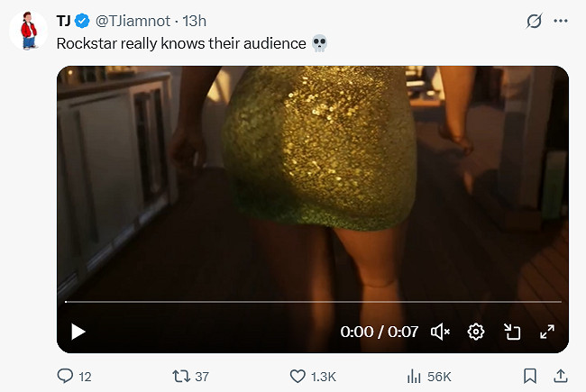
Task: Reply to the tweet with 12 replies
Action: 66,376
